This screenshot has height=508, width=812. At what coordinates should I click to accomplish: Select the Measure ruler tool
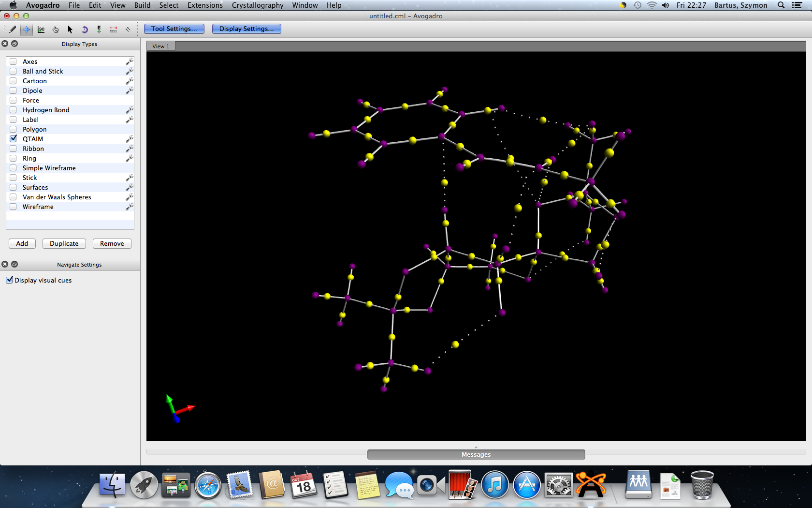(x=114, y=30)
